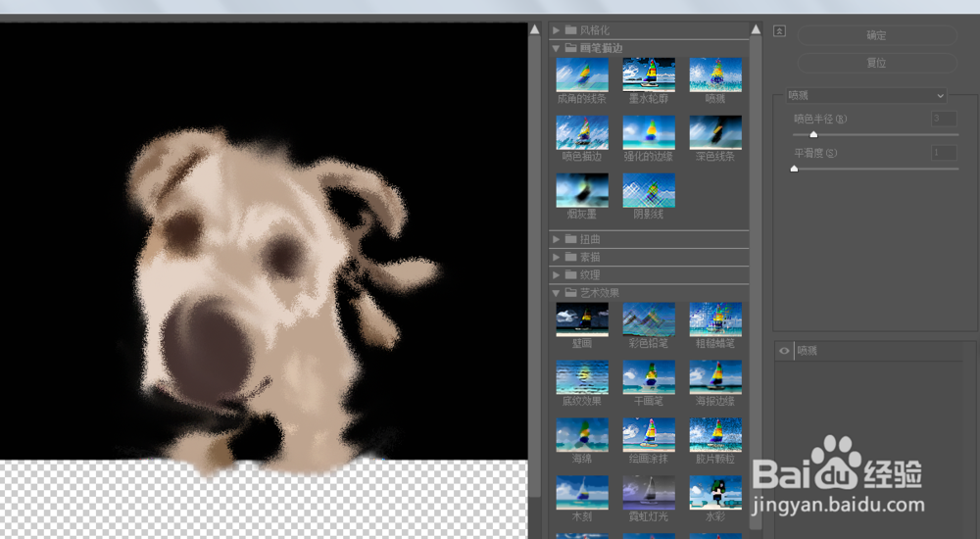Adjust the 平滑度 slider handle

795,169
